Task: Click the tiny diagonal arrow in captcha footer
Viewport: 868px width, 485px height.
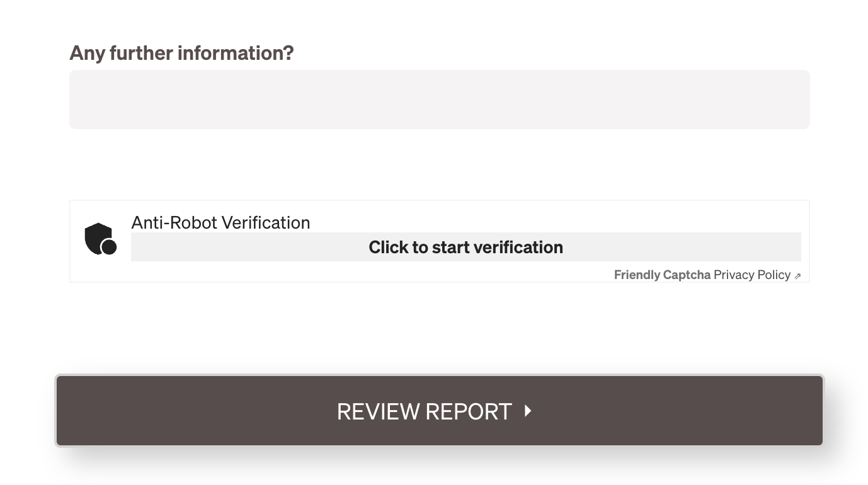Action: [x=797, y=276]
